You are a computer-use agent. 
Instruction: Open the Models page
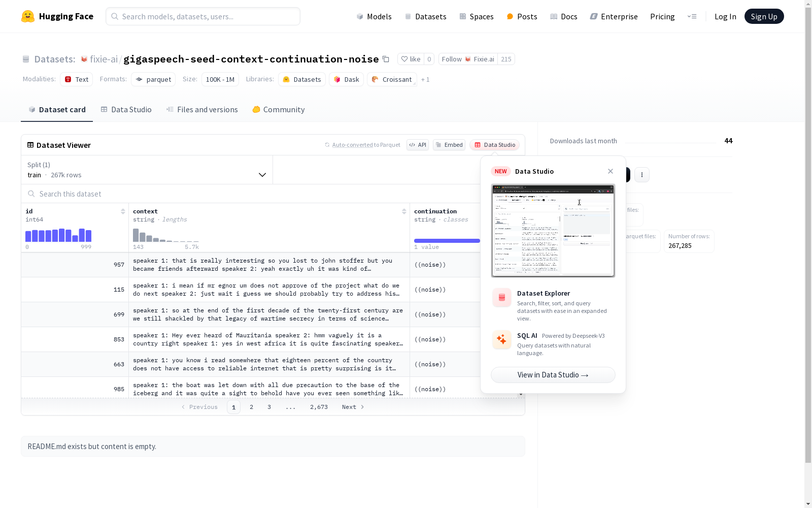(x=374, y=16)
